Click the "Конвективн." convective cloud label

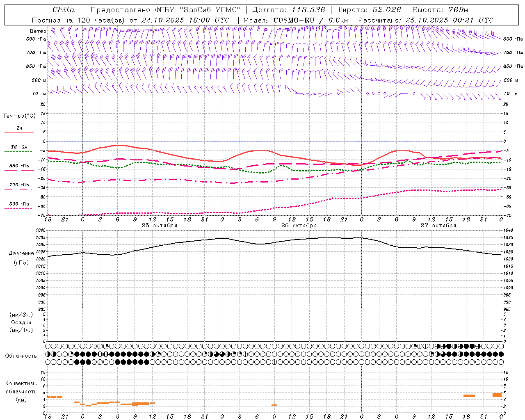(x=21, y=383)
